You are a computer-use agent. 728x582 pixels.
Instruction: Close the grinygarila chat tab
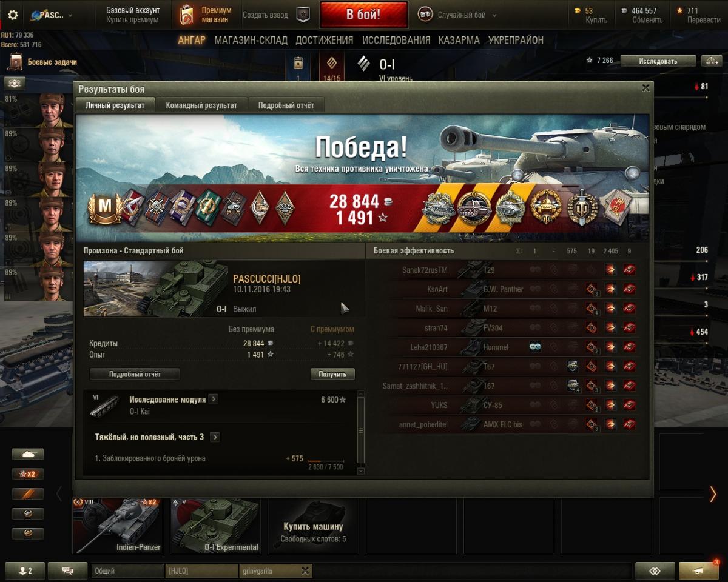click(305, 570)
